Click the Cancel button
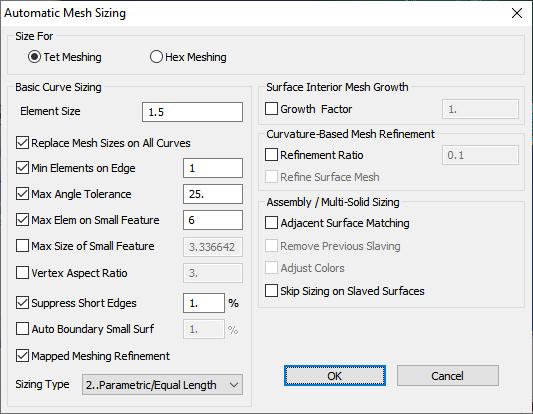Image resolution: width=533 pixels, height=414 pixels. pyautogui.click(x=448, y=376)
